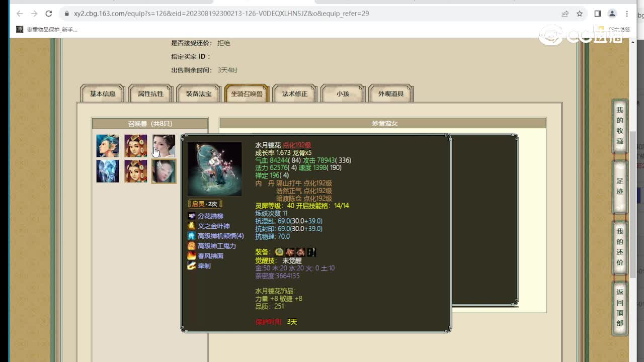Screen dimensions: 644x362
Task: Open 我的还价 side button
Action: coord(620,247)
